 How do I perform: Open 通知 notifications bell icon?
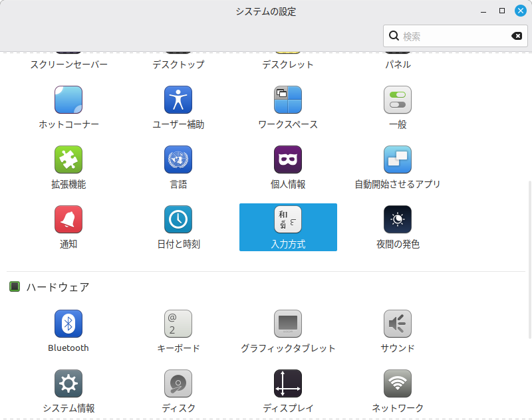68,219
